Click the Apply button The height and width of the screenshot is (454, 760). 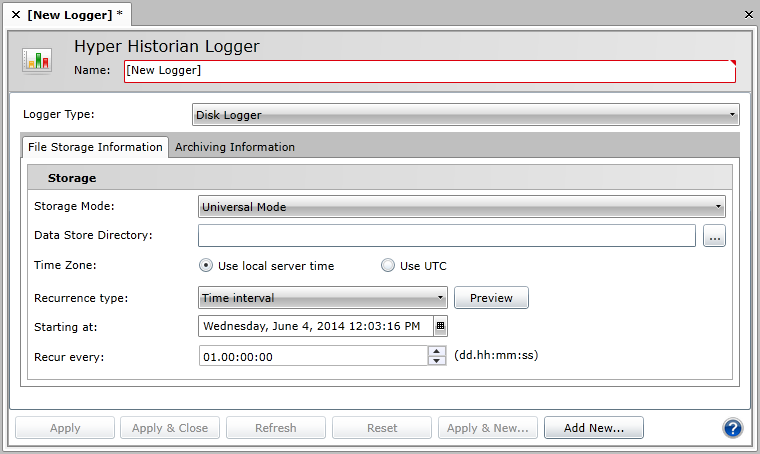pyautogui.click(x=65, y=428)
